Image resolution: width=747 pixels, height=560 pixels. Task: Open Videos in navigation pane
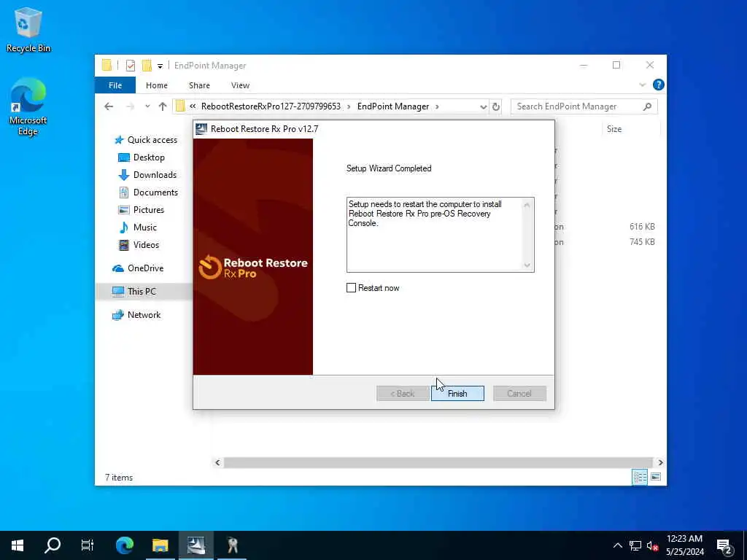[146, 245]
